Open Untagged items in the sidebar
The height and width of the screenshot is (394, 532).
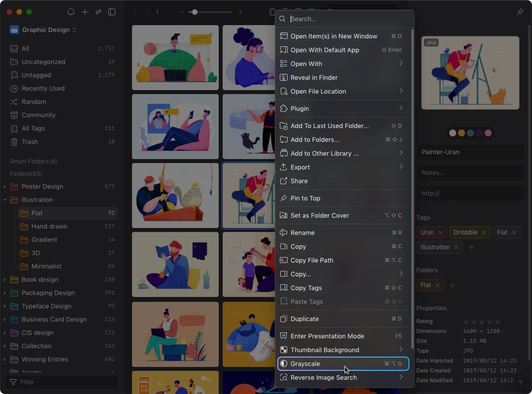coord(62,75)
